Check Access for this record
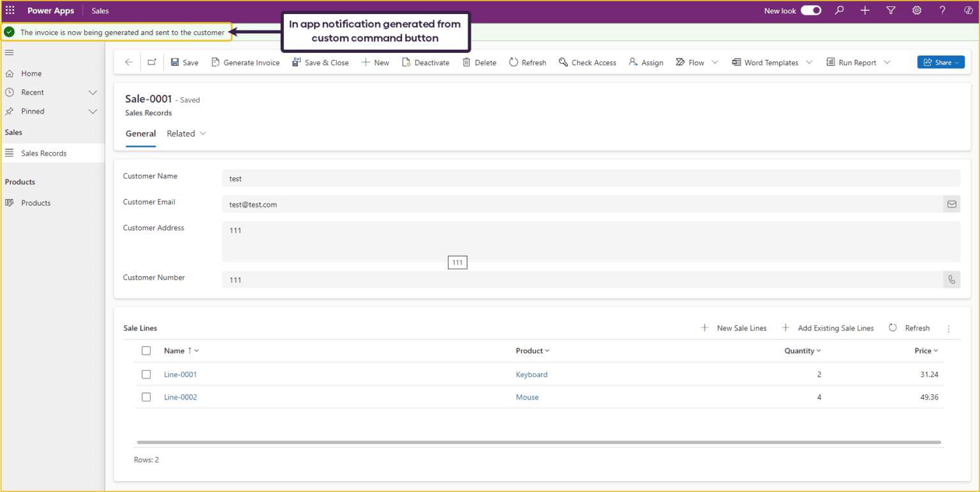 587,62
